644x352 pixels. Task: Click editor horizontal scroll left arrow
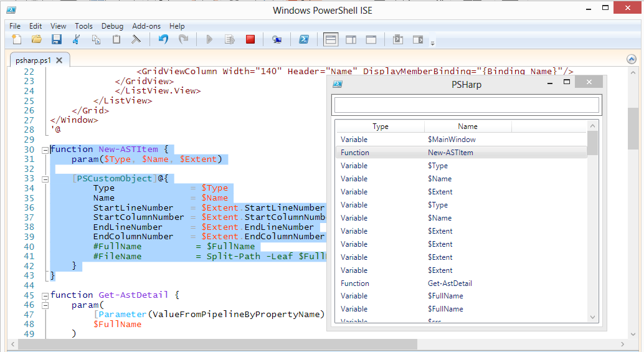coord(12,344)
